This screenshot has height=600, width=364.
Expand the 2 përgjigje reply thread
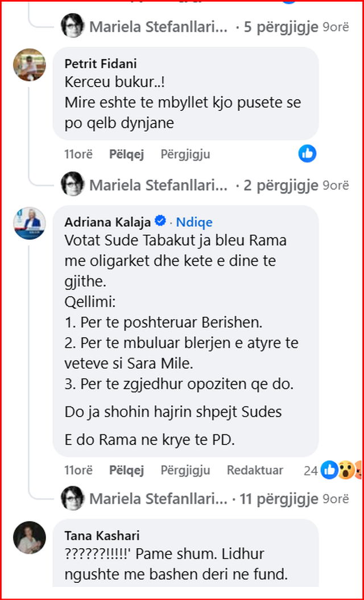[x=281, y=184]
